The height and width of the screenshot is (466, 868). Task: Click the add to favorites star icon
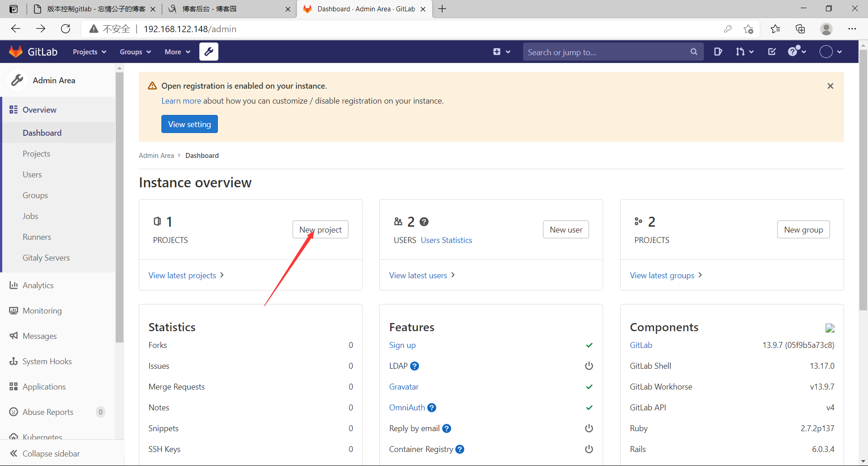coord(748,29)
